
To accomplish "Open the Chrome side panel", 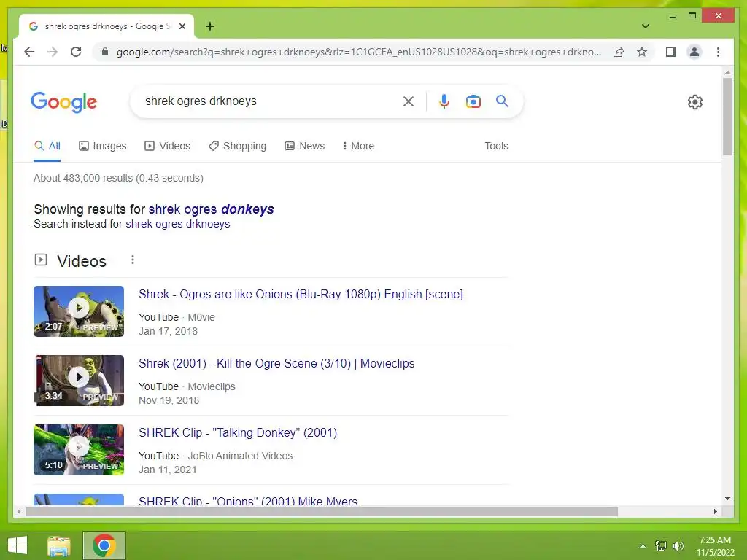I will pyautogui.click(x=671, y=52).
